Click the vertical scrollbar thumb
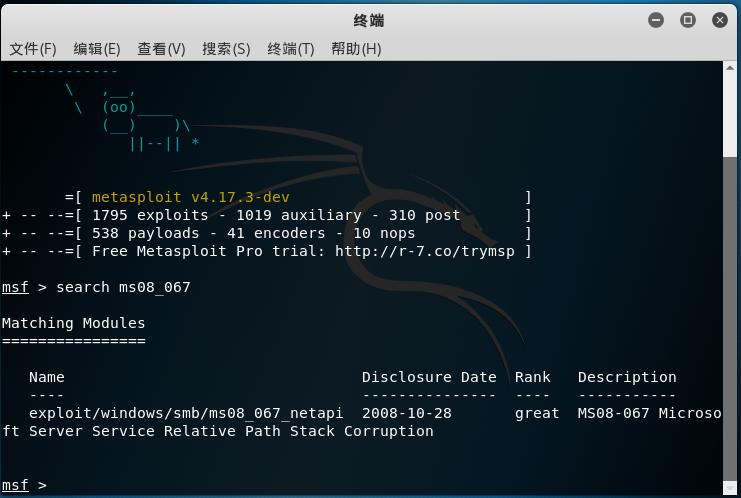Screen dimensions: 741x498 click(730, 318)
